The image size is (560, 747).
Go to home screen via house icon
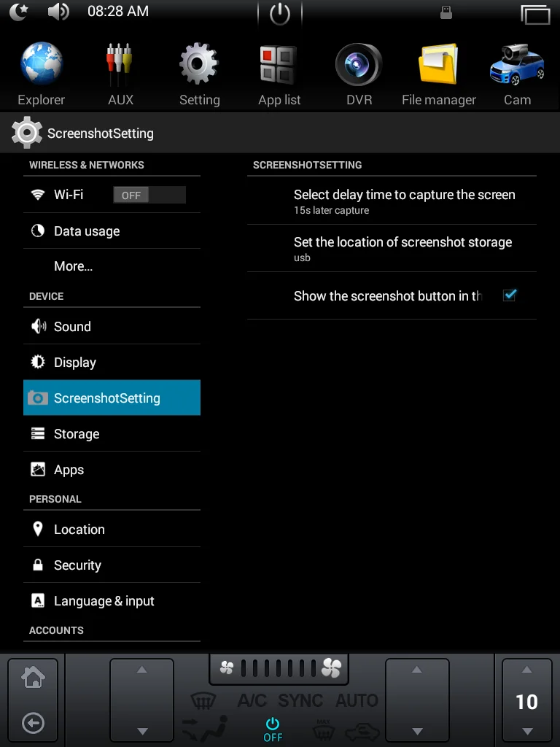pyautogui.click(x=33, y=678)
